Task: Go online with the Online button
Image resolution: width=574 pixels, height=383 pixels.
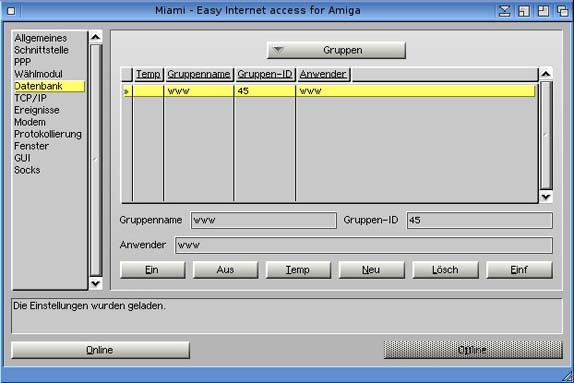Action: click(101, 350)
